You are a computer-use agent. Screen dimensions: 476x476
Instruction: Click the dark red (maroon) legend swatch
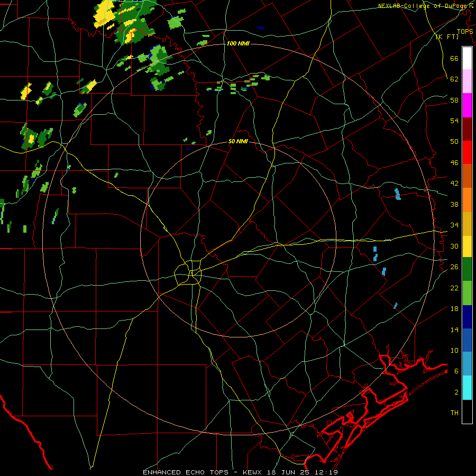tap(467, 129)
